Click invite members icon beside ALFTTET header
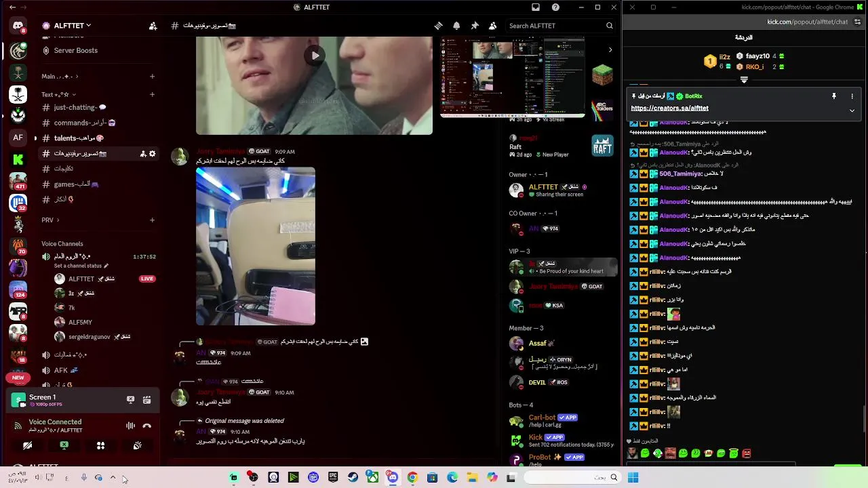 coord(153,26)
